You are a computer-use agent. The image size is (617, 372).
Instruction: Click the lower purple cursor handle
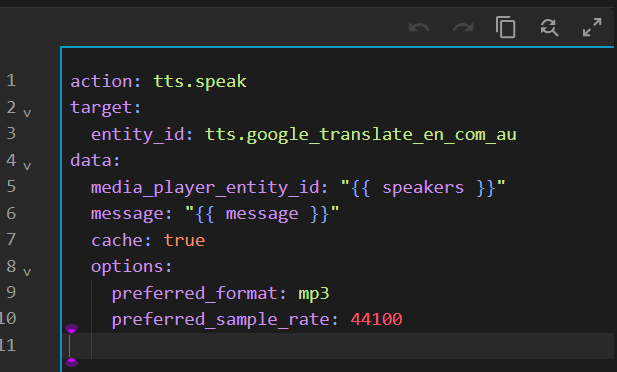71,362
